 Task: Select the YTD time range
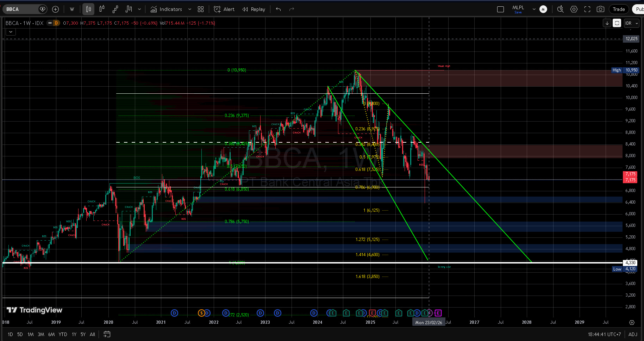tap(63, 334)
